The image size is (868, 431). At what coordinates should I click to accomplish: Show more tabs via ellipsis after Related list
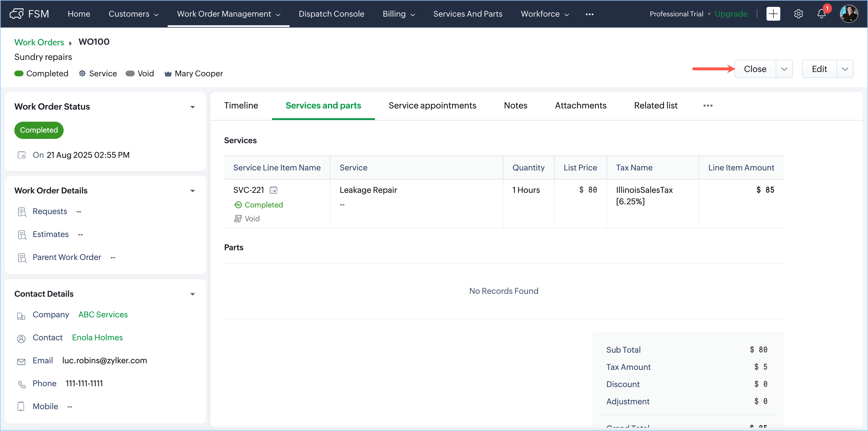point(707,106)
